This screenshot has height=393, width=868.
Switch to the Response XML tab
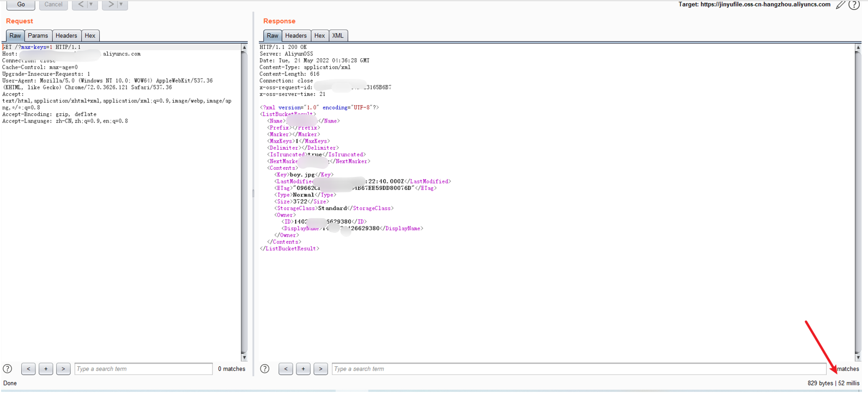[x=338, y=36]
